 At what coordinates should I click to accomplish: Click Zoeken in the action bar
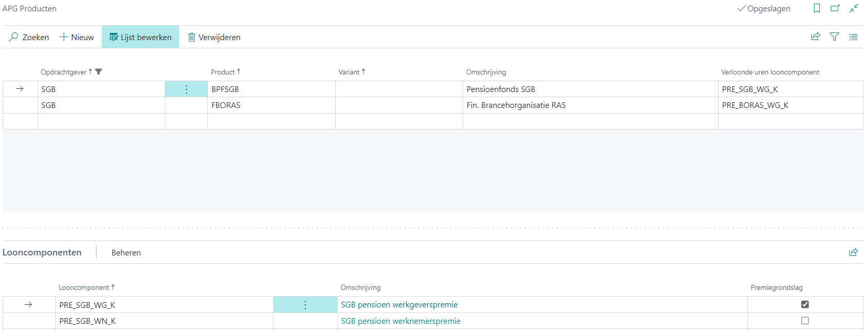click(x=29, y=37)
